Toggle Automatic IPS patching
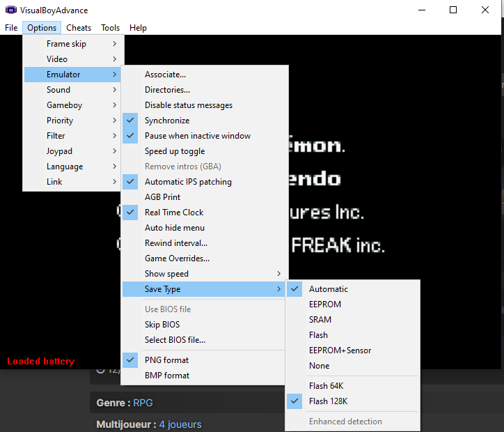Viewport: 504px width, 432px height. (188, 182)
